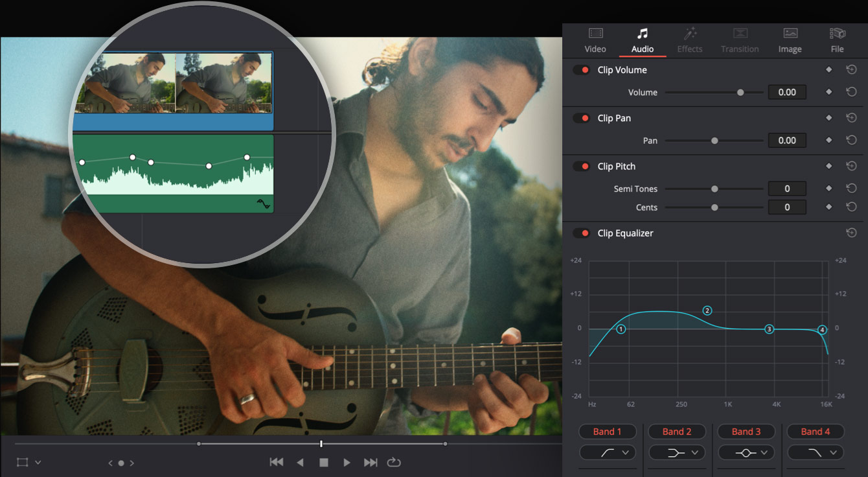The image size is (868, 477).
Task: Jump to the clip start with rewind icon
Action: click(277, 461)
